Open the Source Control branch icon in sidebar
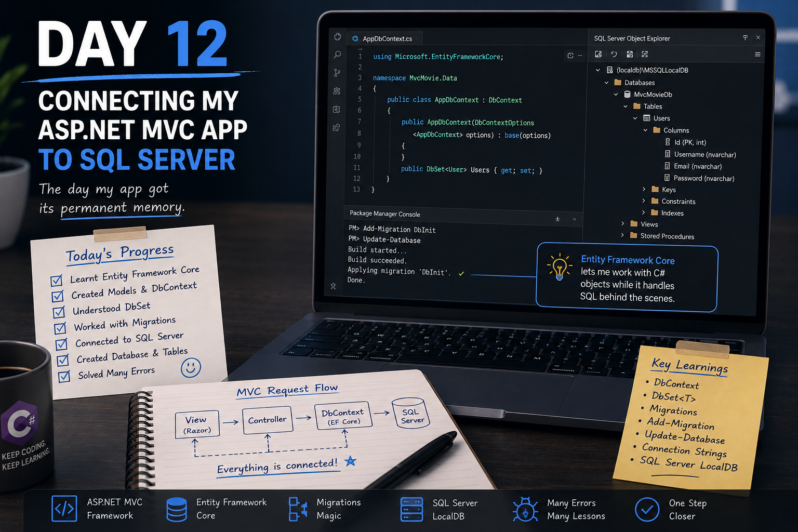 click(x=337, y=73)
